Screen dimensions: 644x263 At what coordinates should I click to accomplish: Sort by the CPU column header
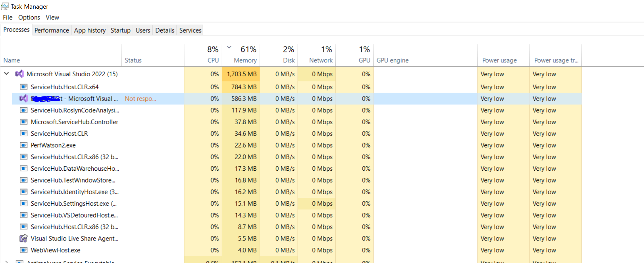pyautogui.click(x=203, y=55)
